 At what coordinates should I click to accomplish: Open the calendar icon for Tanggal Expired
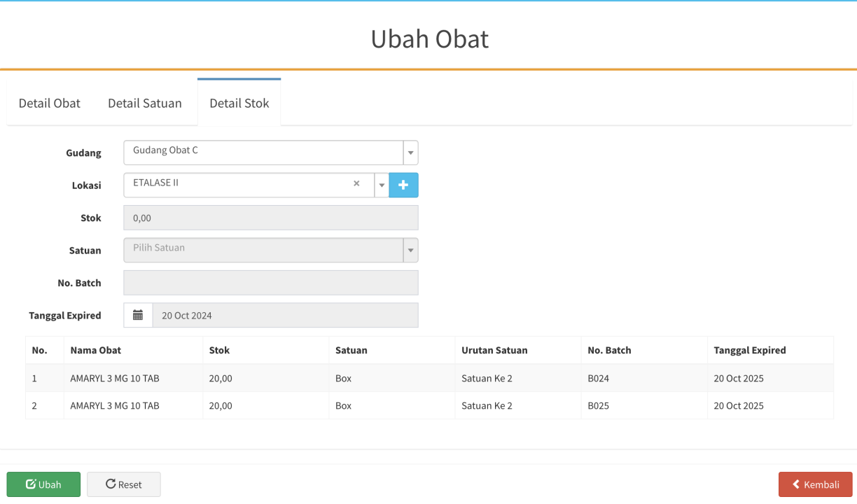138,315
